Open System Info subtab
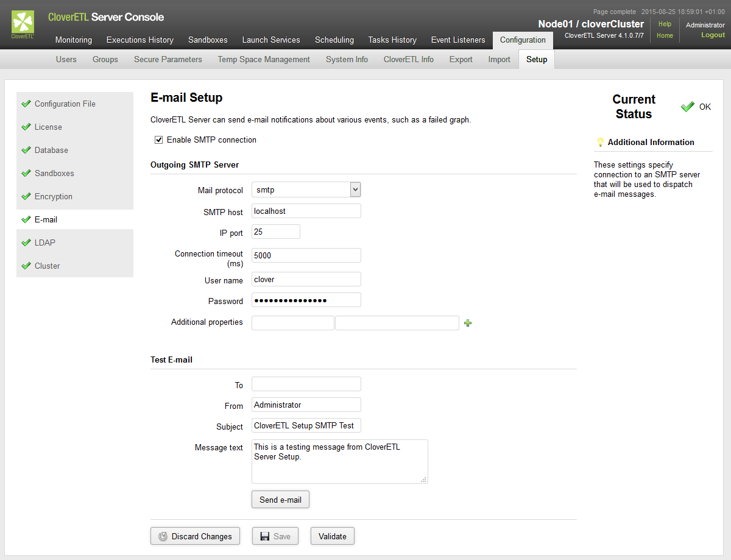 347,59
